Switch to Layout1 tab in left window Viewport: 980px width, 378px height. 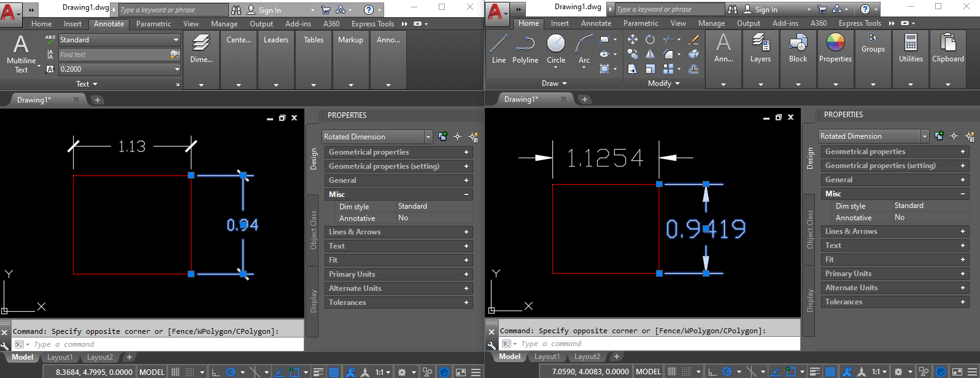(x=60, y=357)
